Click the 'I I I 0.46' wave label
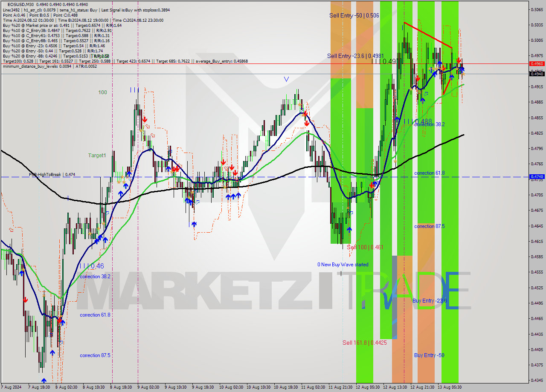 (91, 266)
